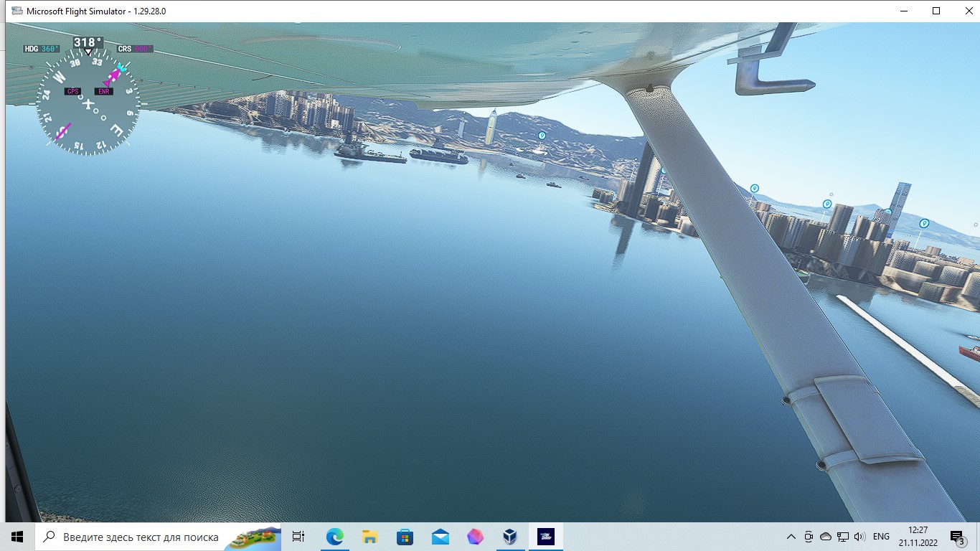Switch the ENG input language indicator
The width and height of the screenshot is (980, 551).
pos(881,537)
